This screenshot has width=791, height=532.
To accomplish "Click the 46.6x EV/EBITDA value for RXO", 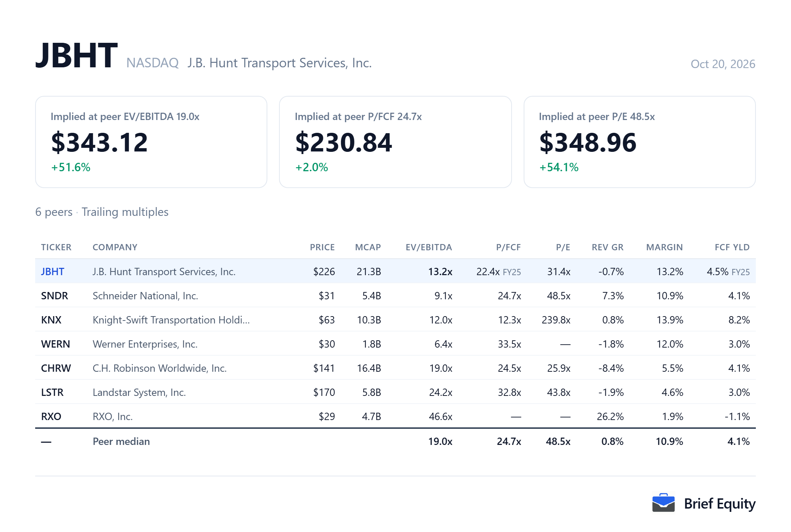I will click(x=441, y=416).
